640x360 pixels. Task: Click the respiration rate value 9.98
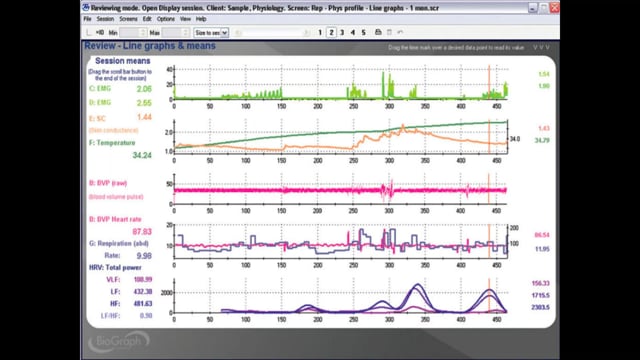pos(144,256)
